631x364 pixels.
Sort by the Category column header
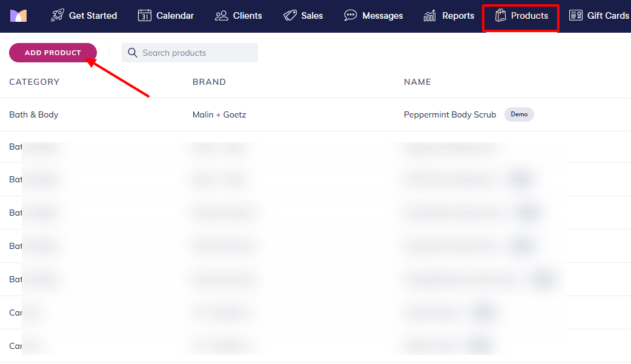tap(35, 82)
